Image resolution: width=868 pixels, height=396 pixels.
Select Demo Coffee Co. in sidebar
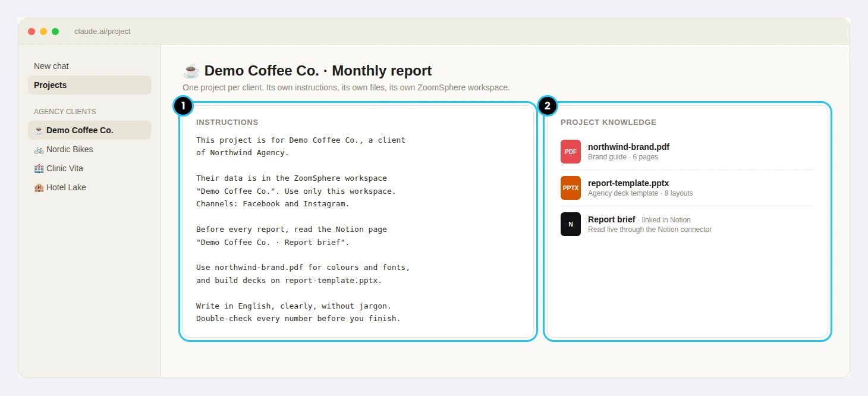click(89, 130)
